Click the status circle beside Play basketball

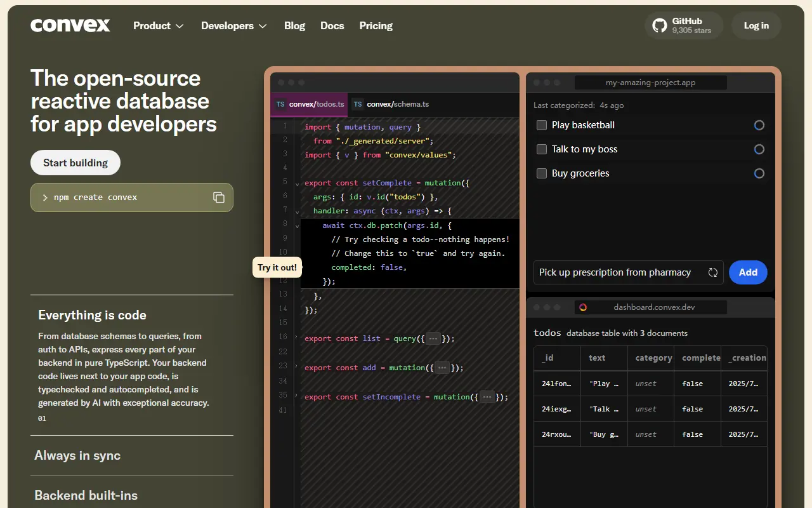[x=759, y=125]
